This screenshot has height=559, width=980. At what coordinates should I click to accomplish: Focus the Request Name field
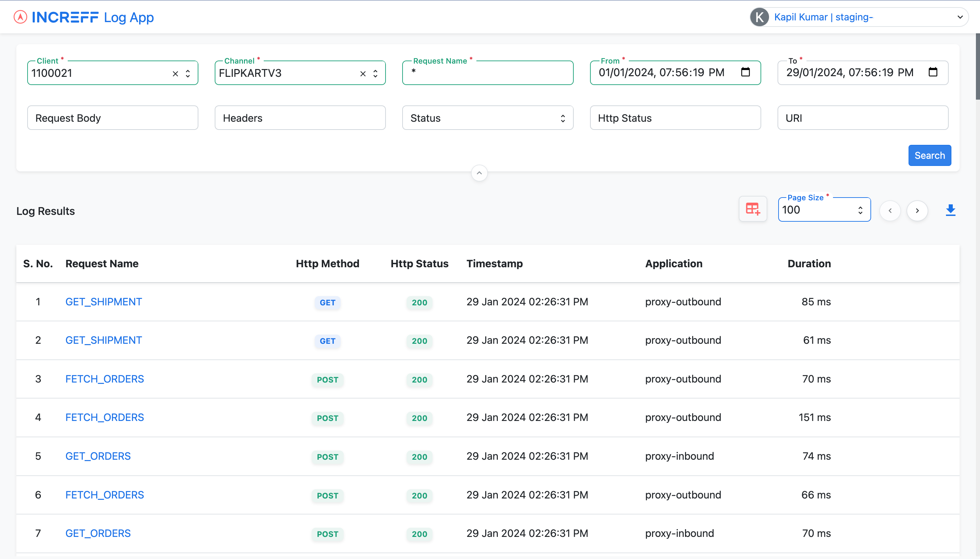[x=488, y=72]
